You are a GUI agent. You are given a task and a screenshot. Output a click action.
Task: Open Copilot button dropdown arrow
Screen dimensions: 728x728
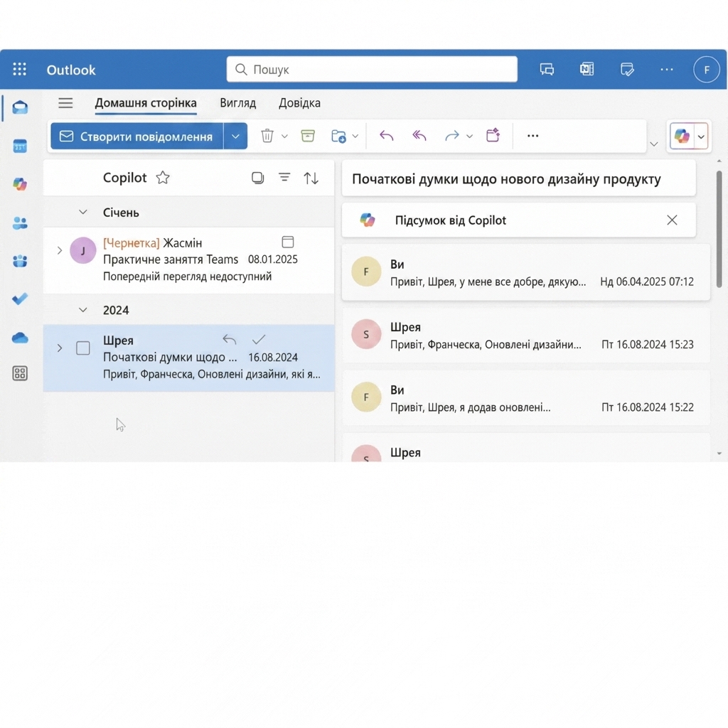coord(701,136)
